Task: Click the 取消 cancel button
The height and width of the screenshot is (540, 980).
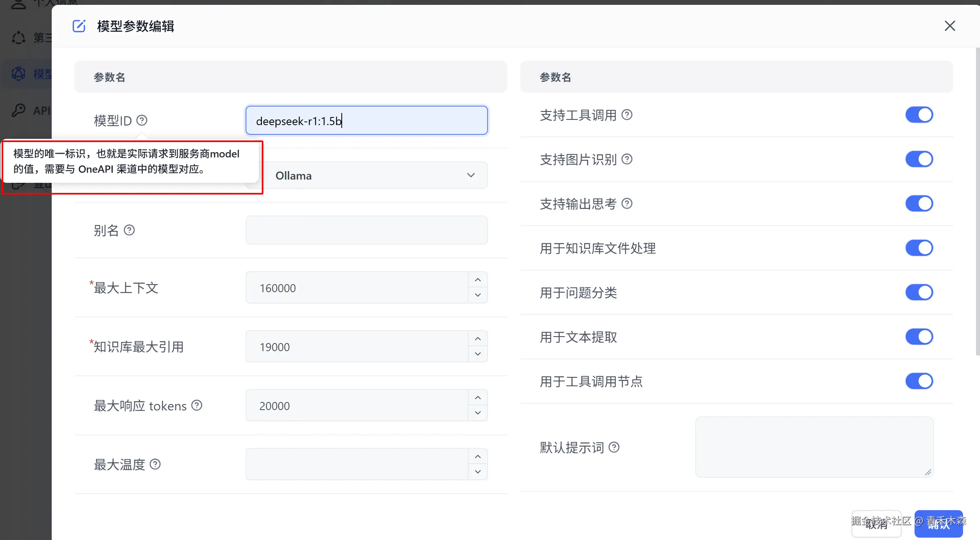Action: (x=876, y=524)
